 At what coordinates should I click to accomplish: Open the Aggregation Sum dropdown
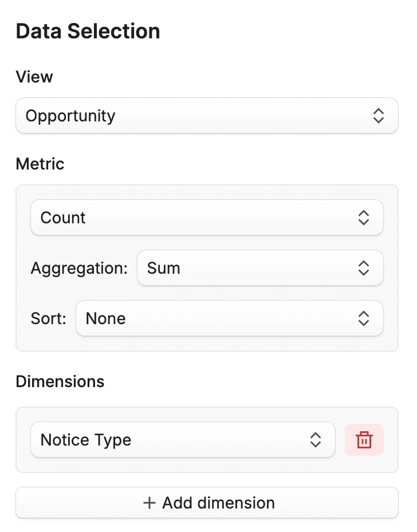(260, 268)
